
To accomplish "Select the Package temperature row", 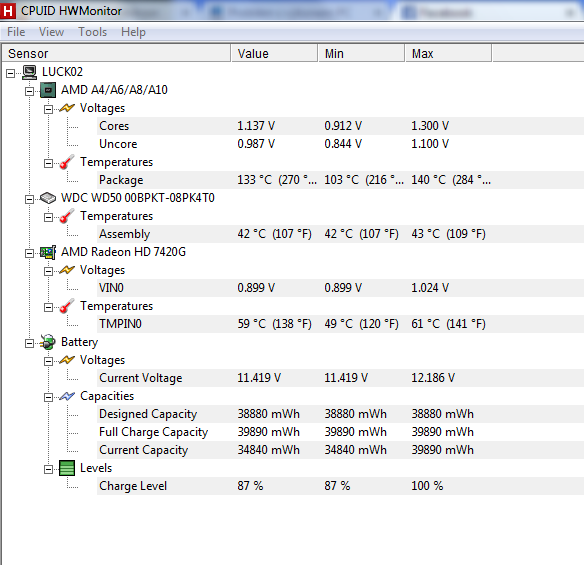I will 340,180.
